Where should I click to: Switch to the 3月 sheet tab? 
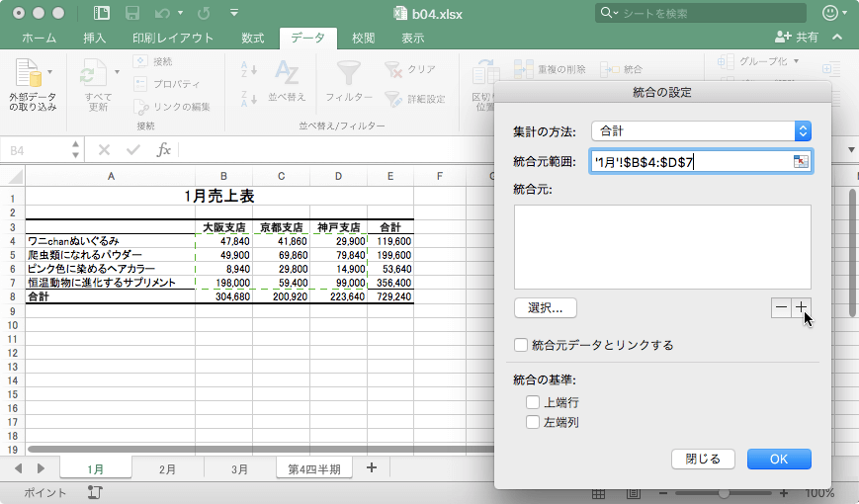click(x=239, y=469)
